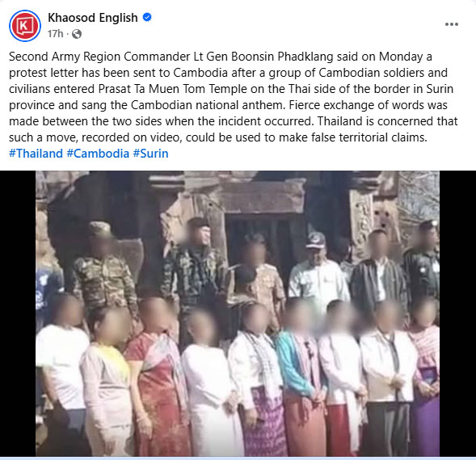Click the post text about the protest letter
This screenshot has height=460, width=476.
233,97
